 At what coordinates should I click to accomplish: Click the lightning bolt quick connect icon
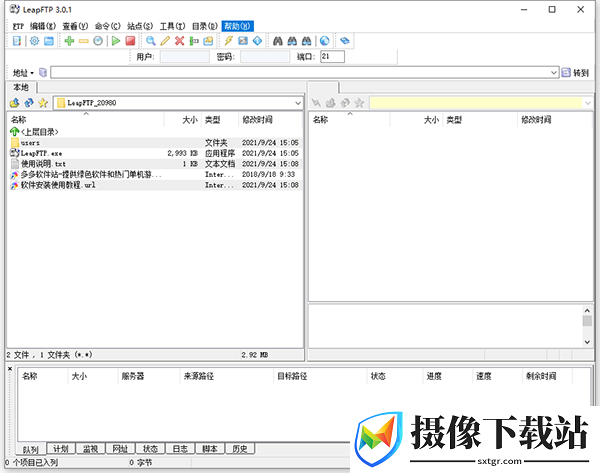tap(228, 41)
